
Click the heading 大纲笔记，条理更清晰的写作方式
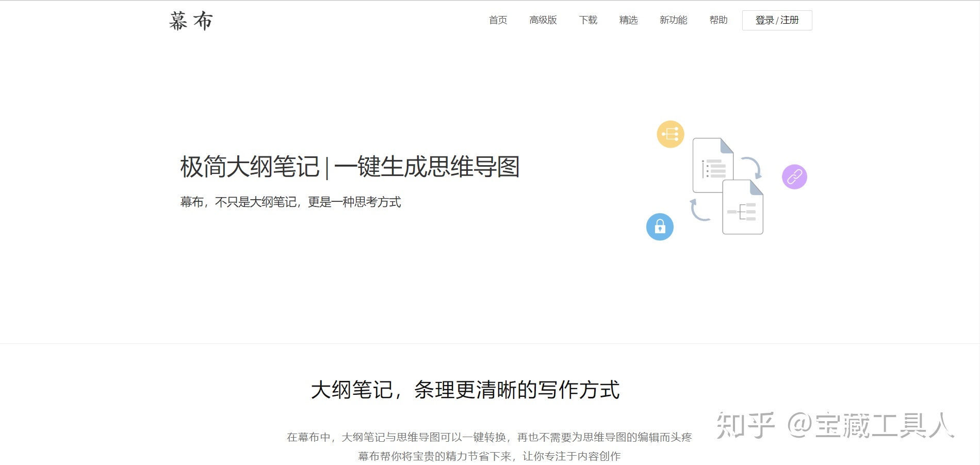[465, 390]
